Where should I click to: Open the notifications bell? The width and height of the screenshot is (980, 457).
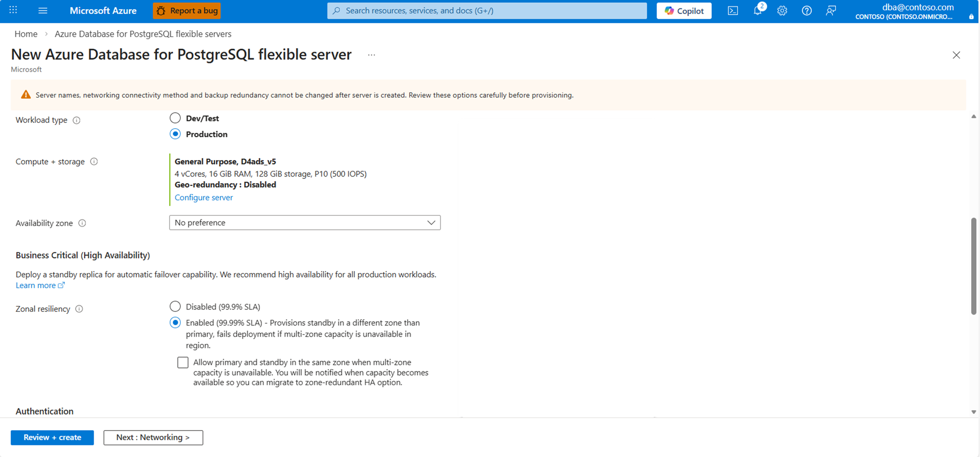click(757, 11)
